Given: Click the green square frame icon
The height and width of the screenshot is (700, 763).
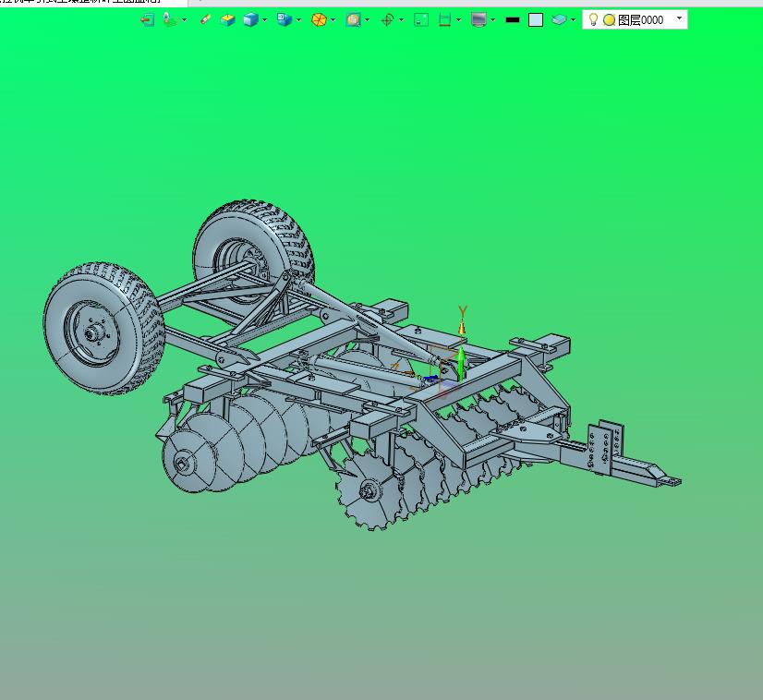Looking at the screenshot, I should click(x=421, y=20).
